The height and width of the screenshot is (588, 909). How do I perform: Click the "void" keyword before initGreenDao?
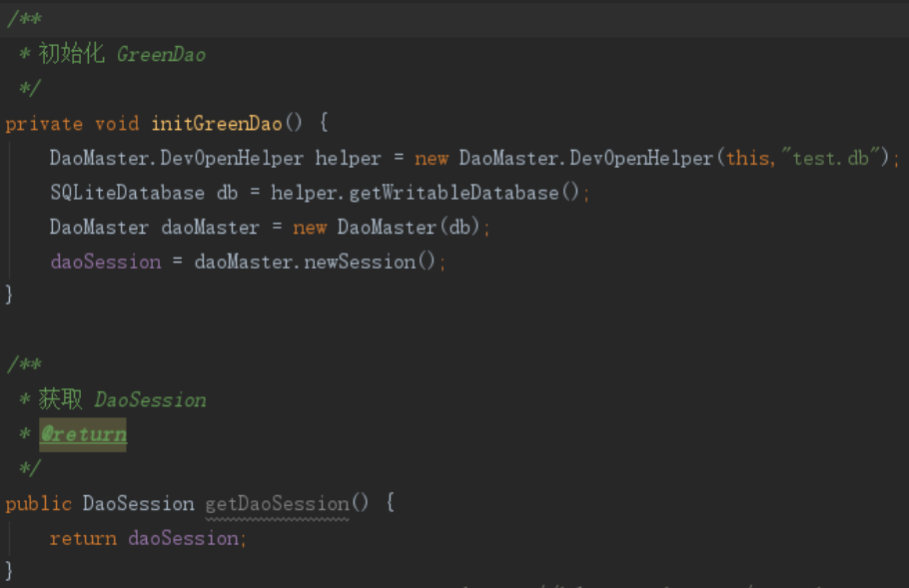coord(117,124)
